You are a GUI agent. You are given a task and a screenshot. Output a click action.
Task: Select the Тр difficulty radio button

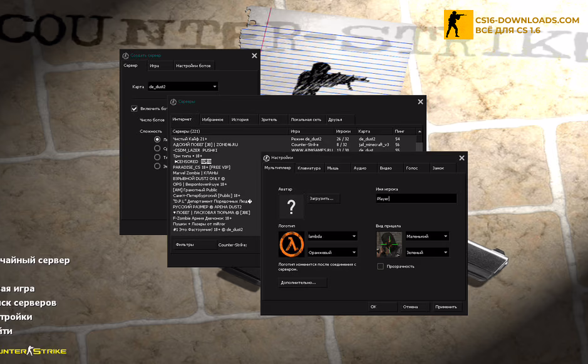(x=157, y=157)
